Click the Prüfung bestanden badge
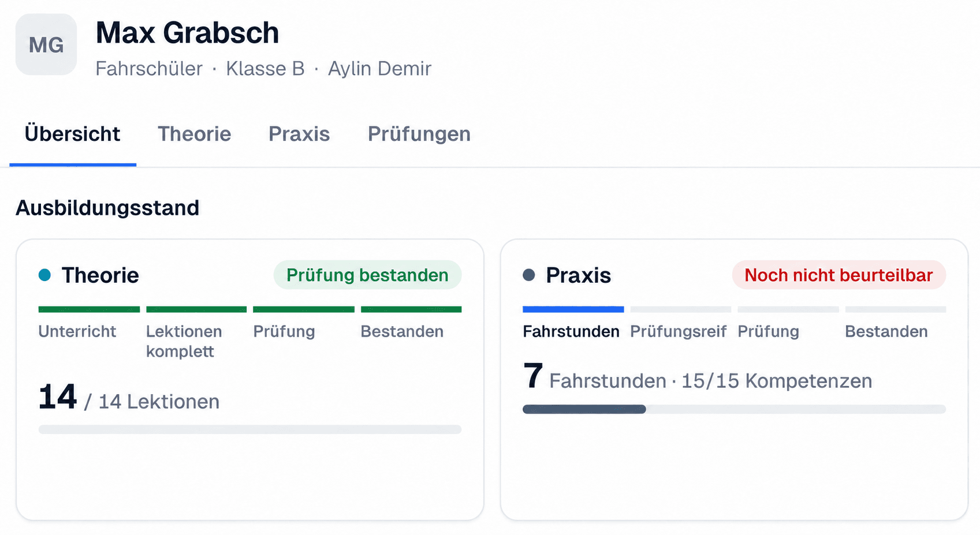This screenshot has width=980, height=535. point(367,275)
